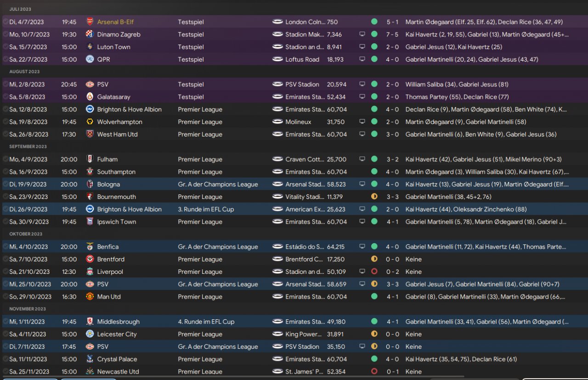
Task: Select the Man Utd club crest
Action: 90,297
